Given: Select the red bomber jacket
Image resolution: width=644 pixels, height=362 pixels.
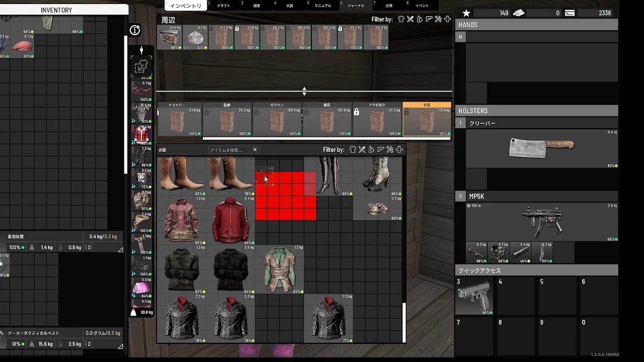Looking at the screenshot, I should pos(230,220).
